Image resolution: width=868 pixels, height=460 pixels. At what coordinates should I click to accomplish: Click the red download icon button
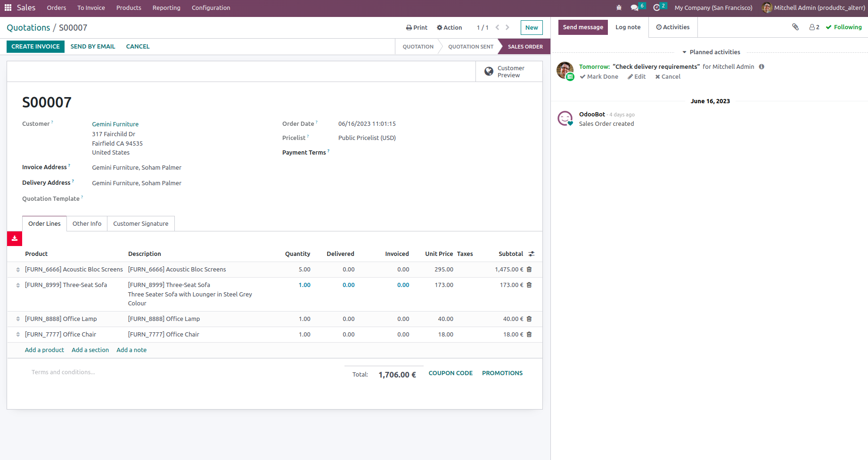pos(15,238)
